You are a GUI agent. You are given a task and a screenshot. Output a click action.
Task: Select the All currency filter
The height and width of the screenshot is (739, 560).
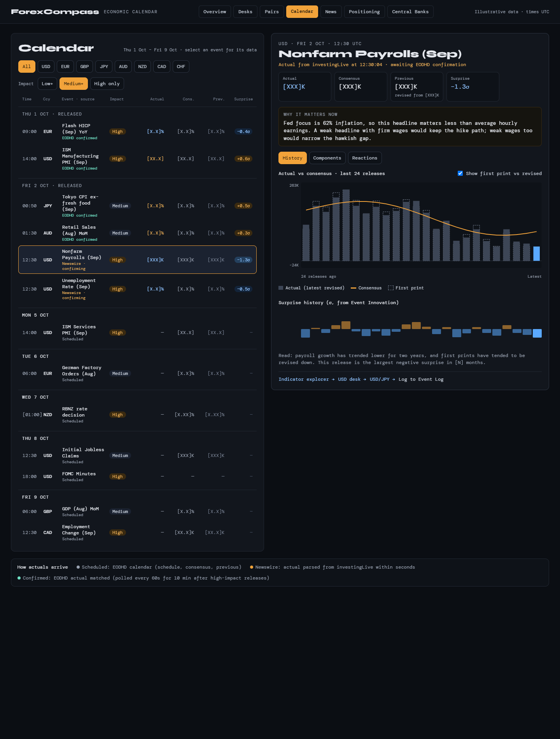(27, 67)
